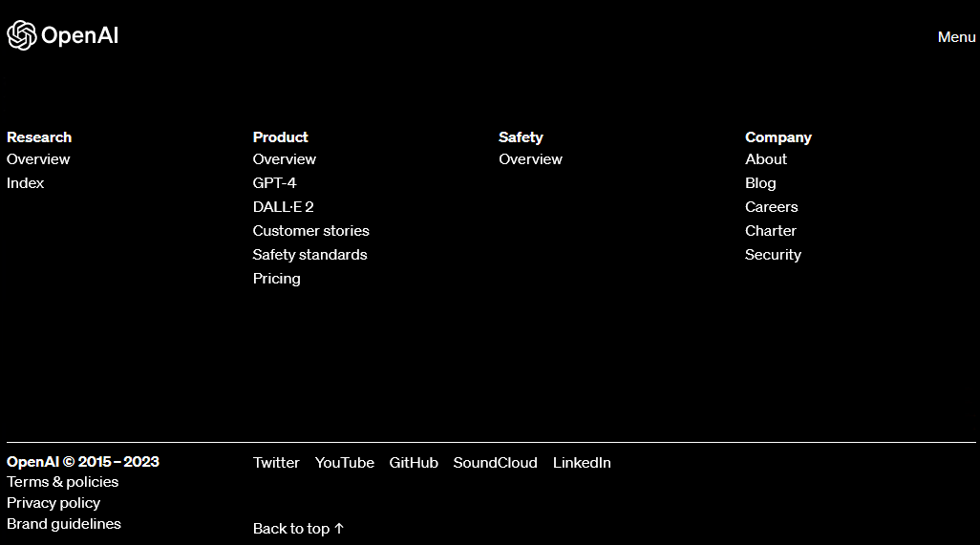The height and width of the screenshot is (545, 980).
Task: Open Brand guidelines link
Action: 64,524
